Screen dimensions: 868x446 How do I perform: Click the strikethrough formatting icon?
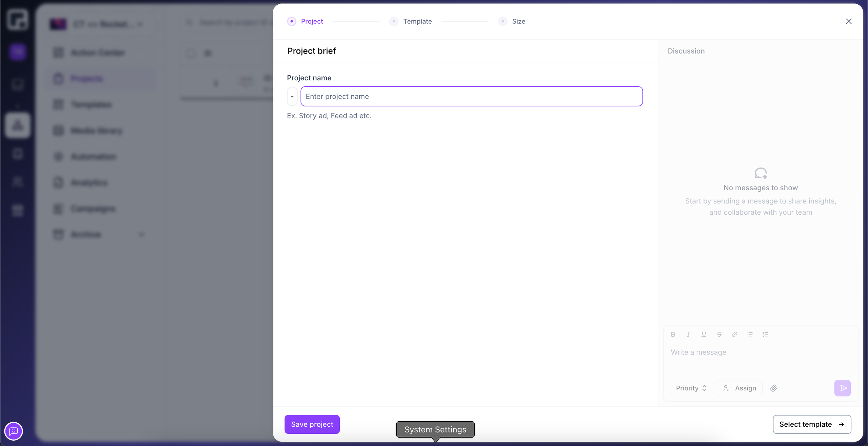coord(719,334)
